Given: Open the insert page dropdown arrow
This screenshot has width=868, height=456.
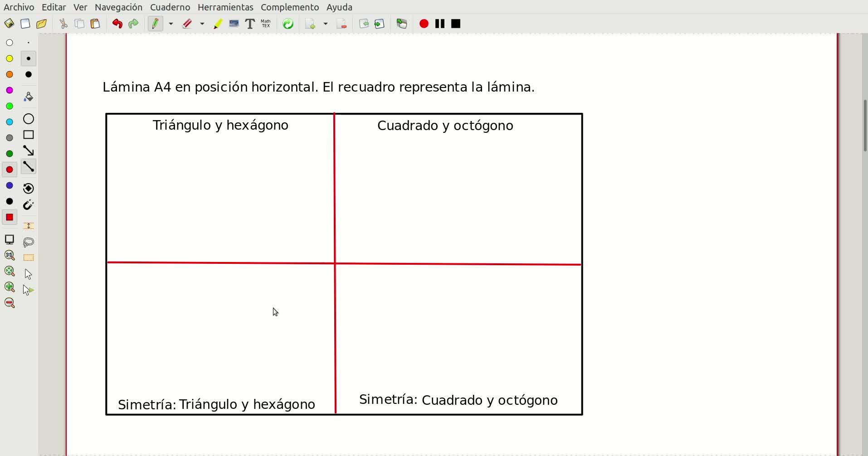Looking at the screenshot, I should pos(326,24).
